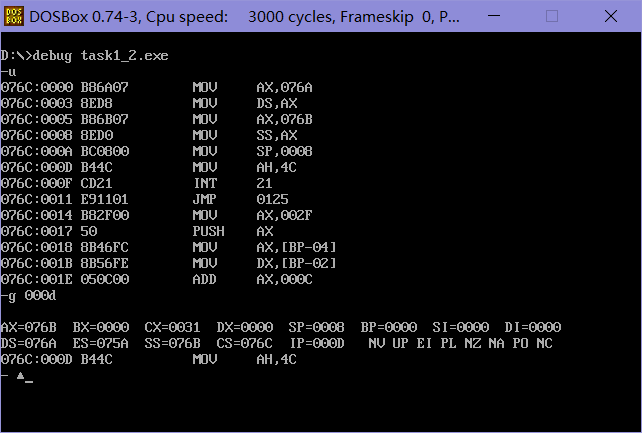Image resolution: width=642 pixels, height=433 pixels.
Task: Click the NV overflow flag
Action: (x=376, y=343)
